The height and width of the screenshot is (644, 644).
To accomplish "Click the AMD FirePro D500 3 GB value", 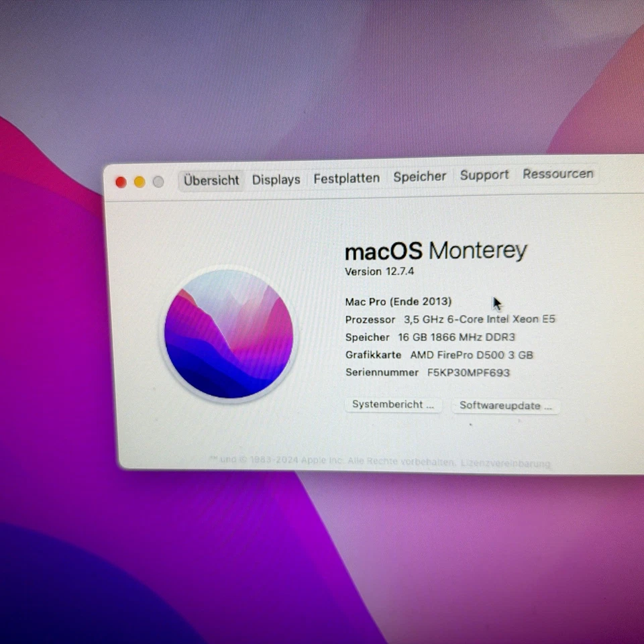I will tap(472, 355).
